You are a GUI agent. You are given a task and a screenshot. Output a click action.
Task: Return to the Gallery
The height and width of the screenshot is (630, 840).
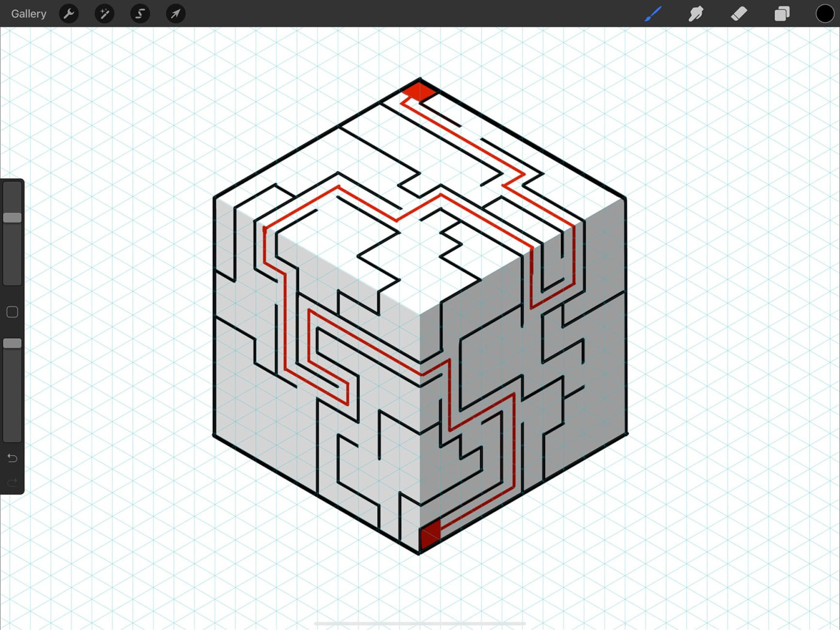pos(28,14)
